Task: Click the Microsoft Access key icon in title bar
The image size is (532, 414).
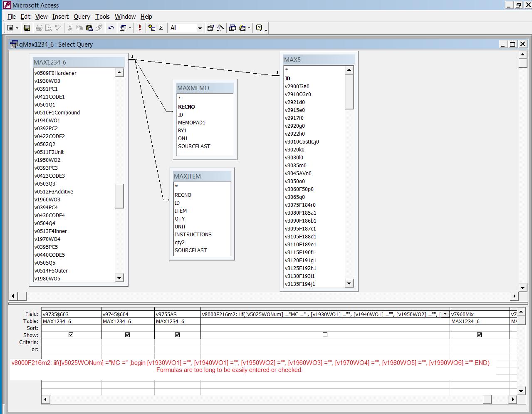Action: click(7, 5)
